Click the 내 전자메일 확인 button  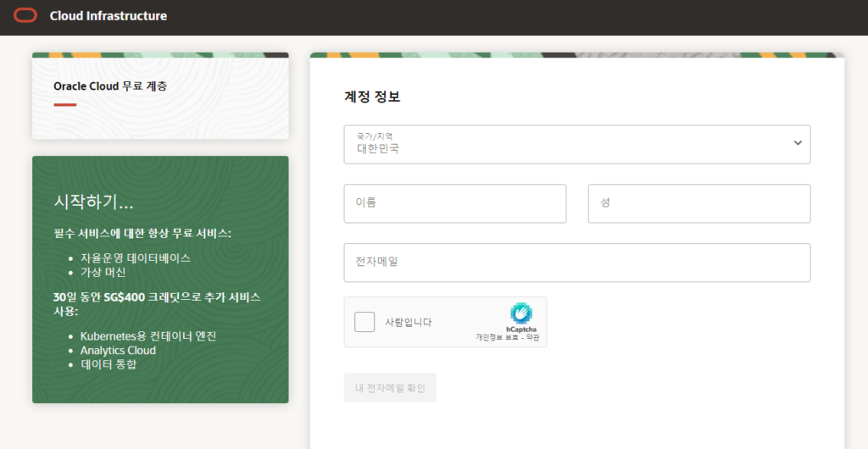tap(390, 388)
